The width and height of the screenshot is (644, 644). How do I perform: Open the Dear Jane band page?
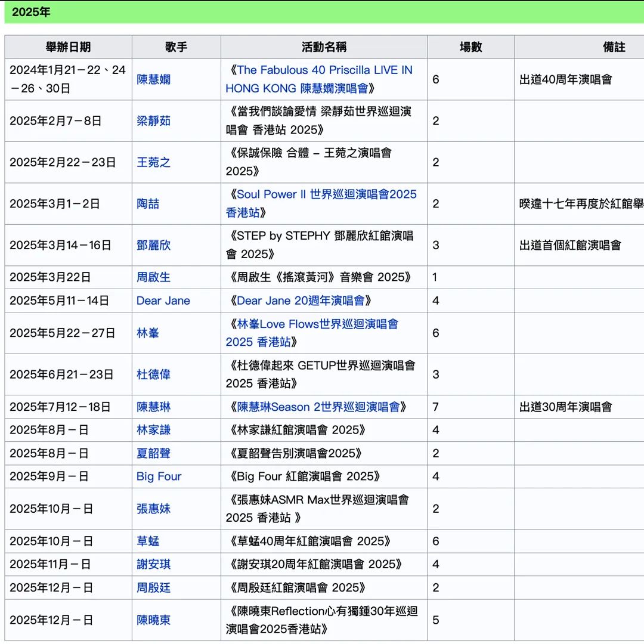tap(163, 301)
